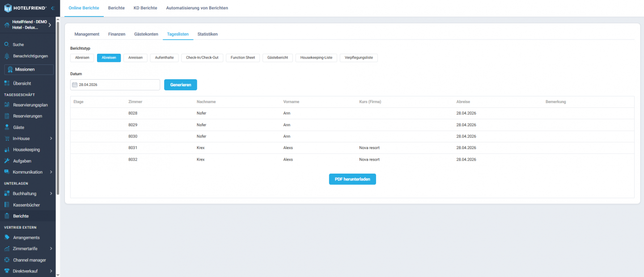Click the HotelFriend logo

(25, 8)
